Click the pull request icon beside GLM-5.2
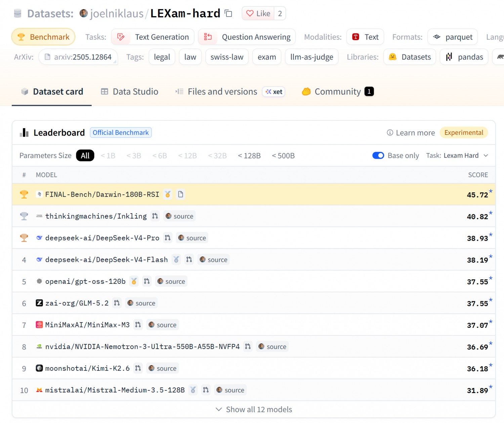 coord(117,303)
